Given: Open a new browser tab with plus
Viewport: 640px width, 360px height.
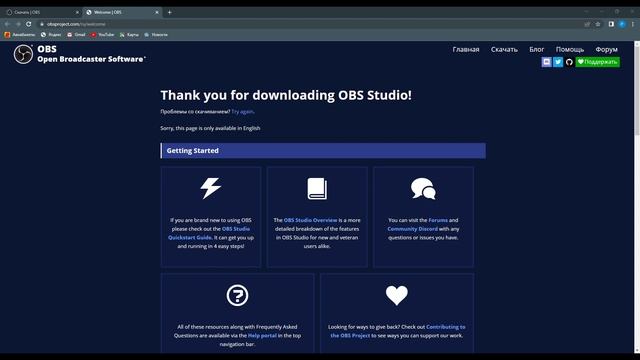Looking at the screenshot, I should [169, 12].
